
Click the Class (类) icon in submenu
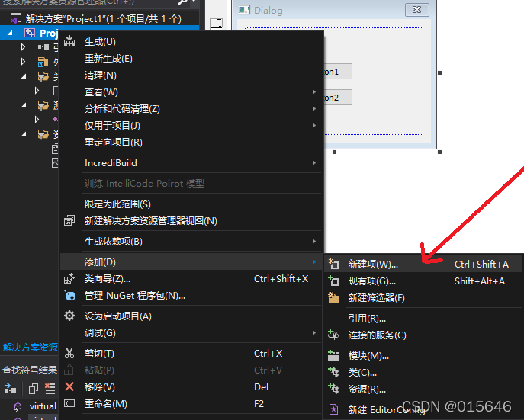[x=333, y=372]
